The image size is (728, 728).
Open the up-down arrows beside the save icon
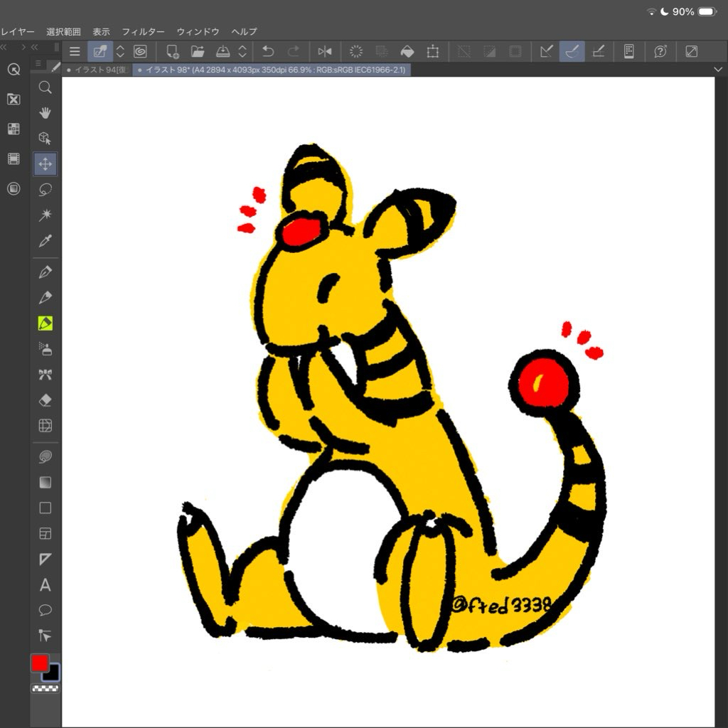click(242, 51)
